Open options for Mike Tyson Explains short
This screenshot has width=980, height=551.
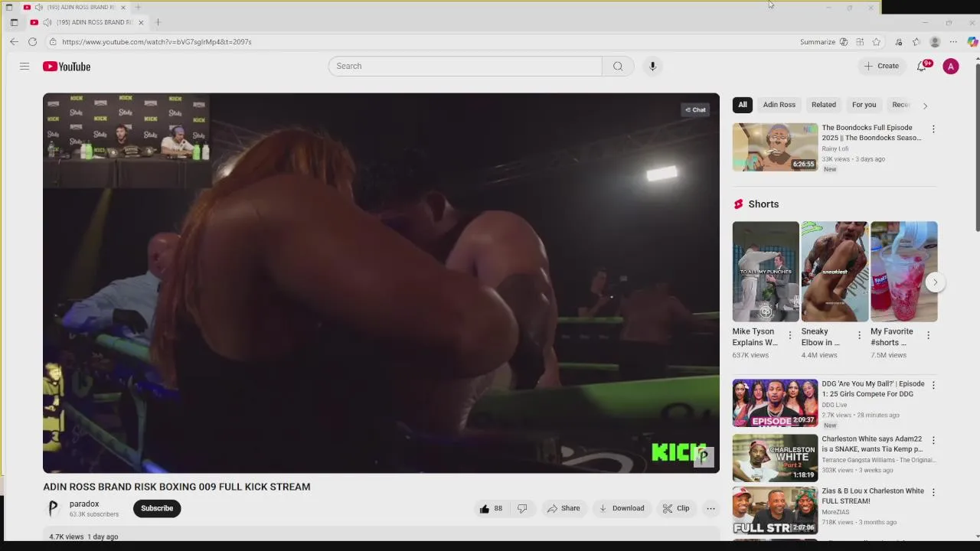(x=790, y=335)
